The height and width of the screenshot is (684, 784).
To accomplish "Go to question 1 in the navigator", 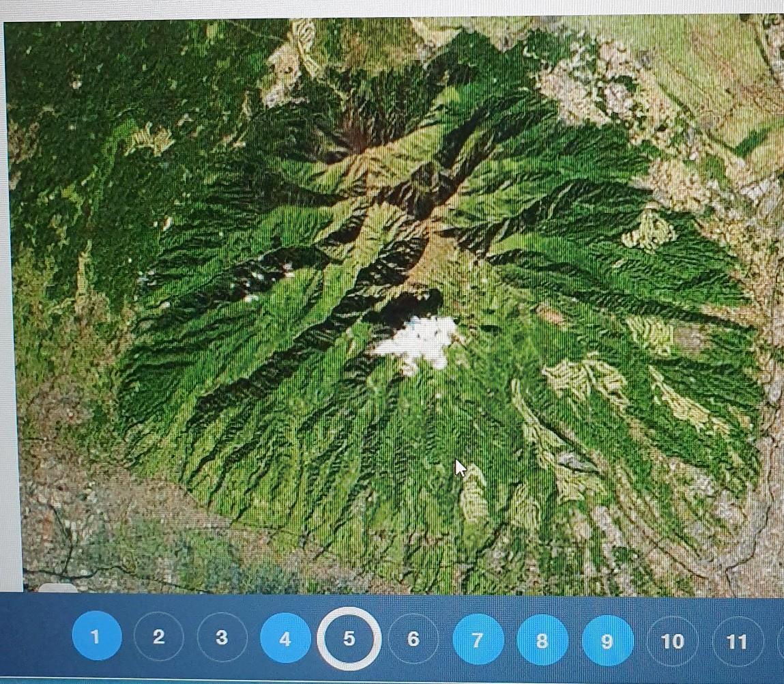I will coord(96,636).
